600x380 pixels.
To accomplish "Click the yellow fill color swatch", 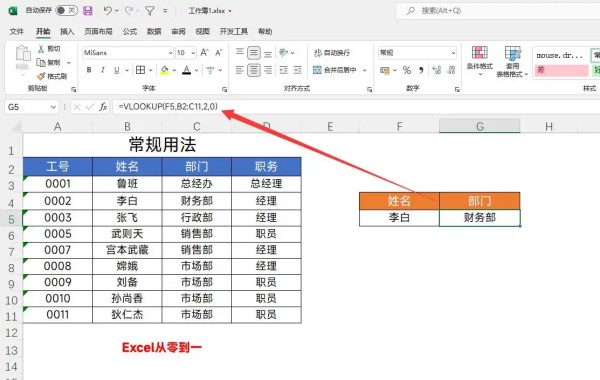I will pyautogui.click(x=165, y=70).
